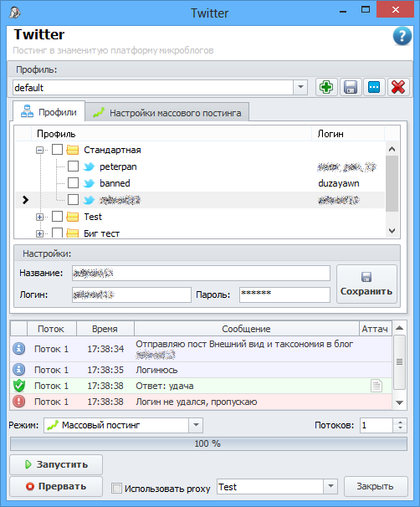Screen dimensions: 420x507
Task: Add a new profile with green plus icon
Action: [326, 87]
